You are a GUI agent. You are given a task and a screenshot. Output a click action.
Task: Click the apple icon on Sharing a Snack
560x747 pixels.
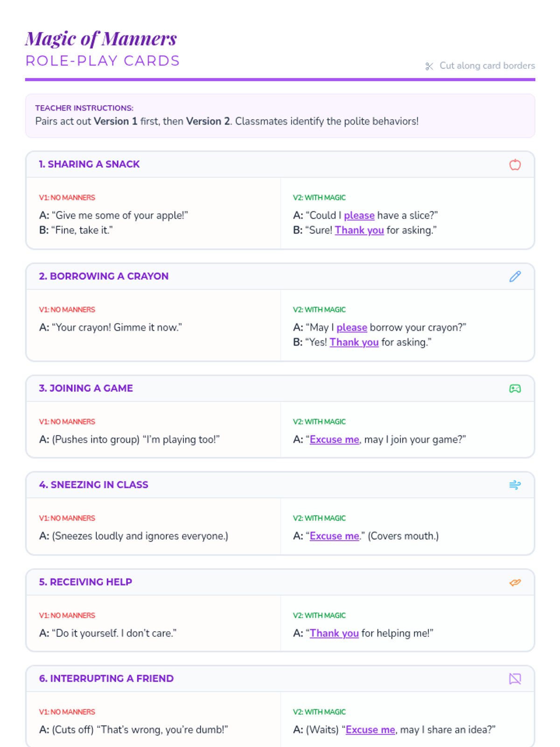point(515,164)
